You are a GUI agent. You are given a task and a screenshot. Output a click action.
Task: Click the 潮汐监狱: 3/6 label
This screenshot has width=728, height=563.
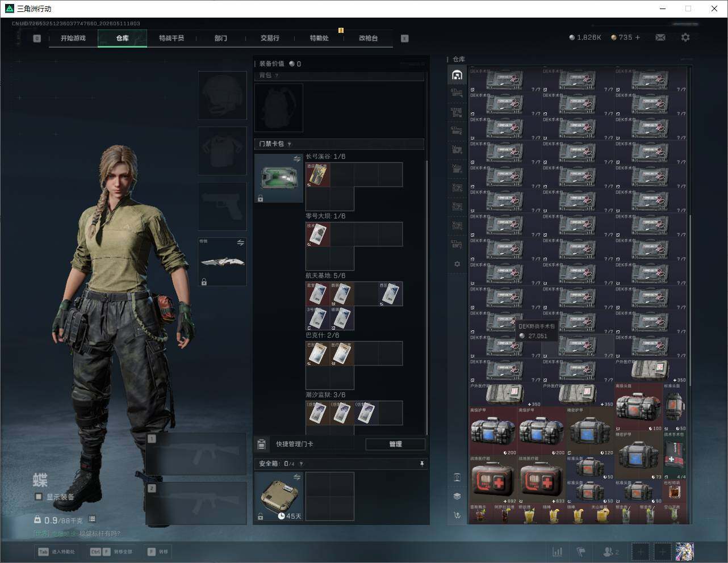(x=325, y=395)
